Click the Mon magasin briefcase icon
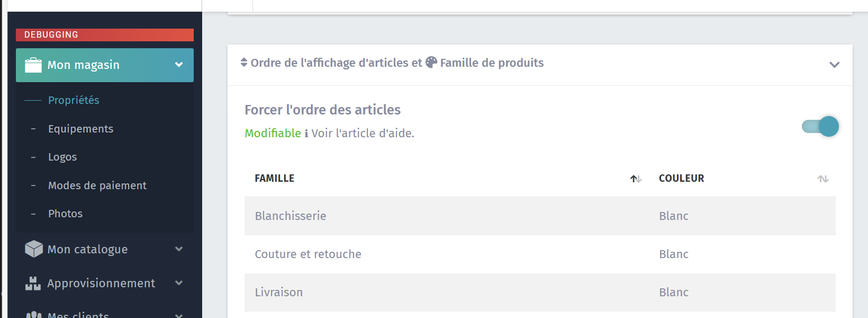 point(33,65)
